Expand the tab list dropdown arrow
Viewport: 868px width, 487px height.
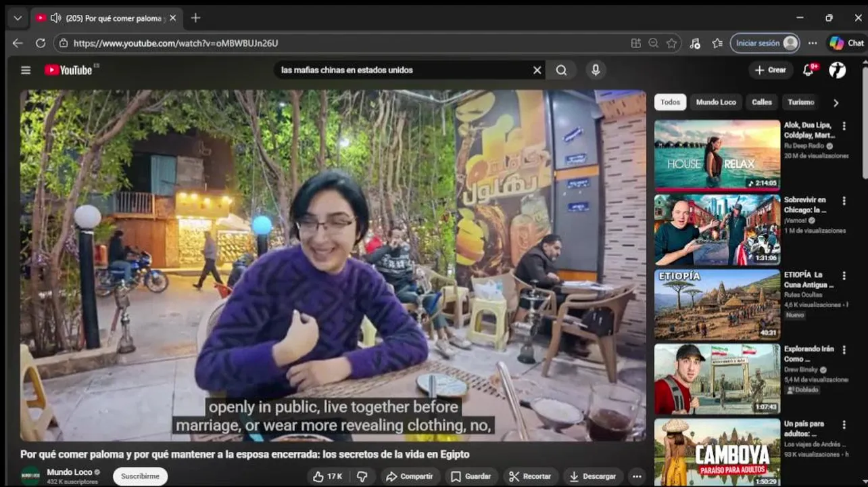pos(18,18)
